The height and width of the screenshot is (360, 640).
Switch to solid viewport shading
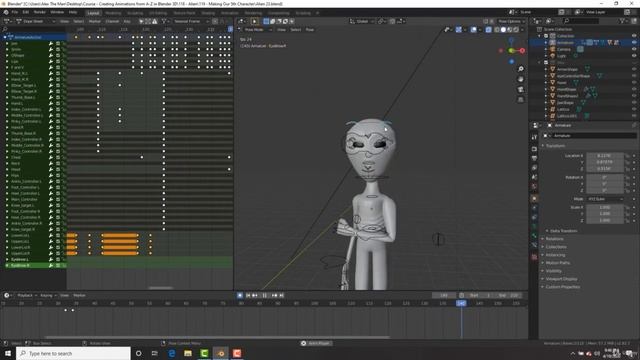pyautogui.click(x=503, y=29)
